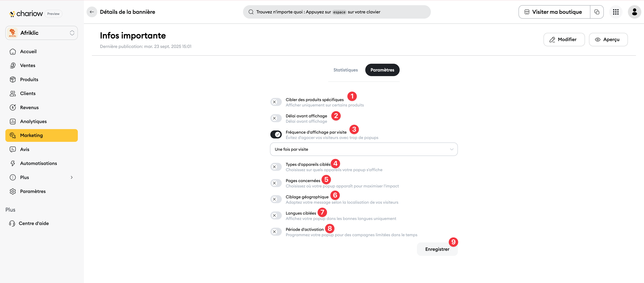Click the Automatisations sidebar label
Screen dimensions: 644x283
coord(39,163)
